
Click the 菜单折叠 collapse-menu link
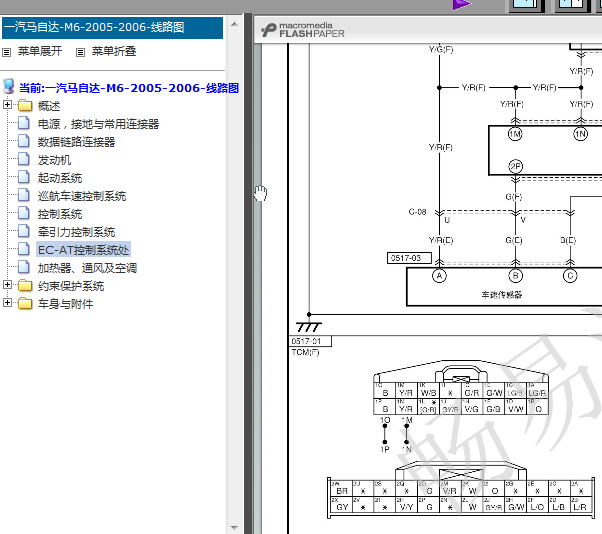coord(114,51)
